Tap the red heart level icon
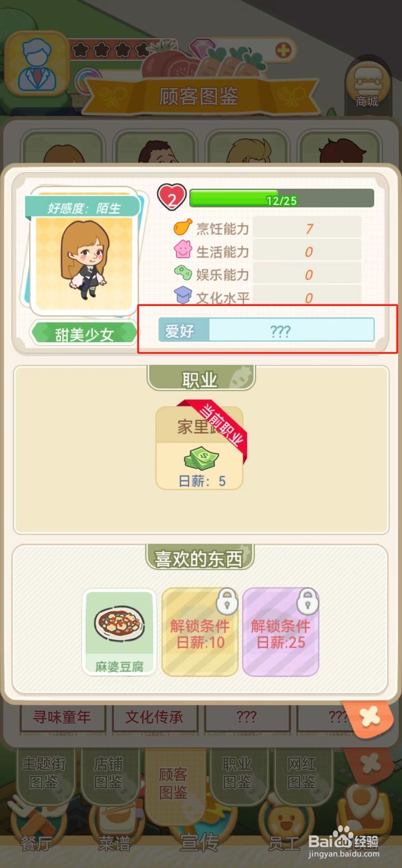This screenshot has width=402, height=868. tap(172, 197)
